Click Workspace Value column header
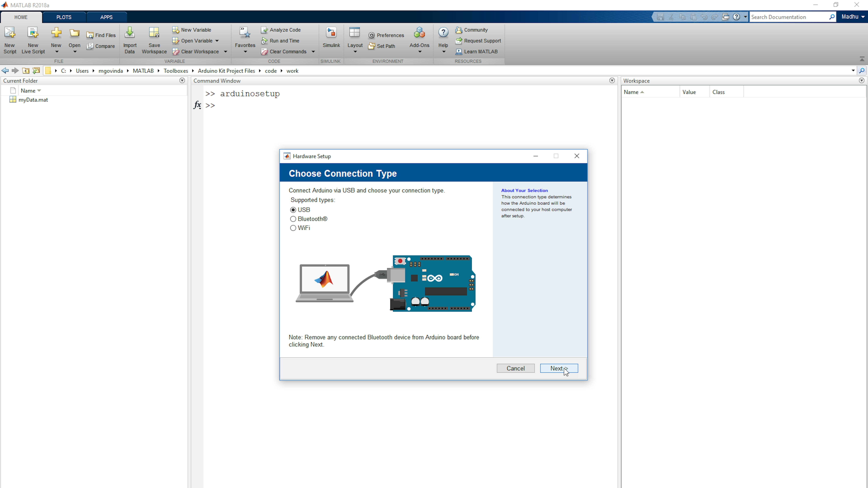This screenshot has width=868, height=488. (x=694, y=92)
